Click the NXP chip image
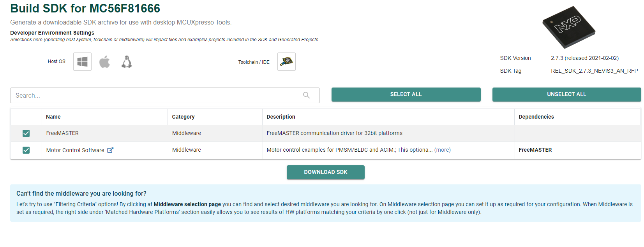Screen dimensions: 644x247 click(x=569, y=26)
